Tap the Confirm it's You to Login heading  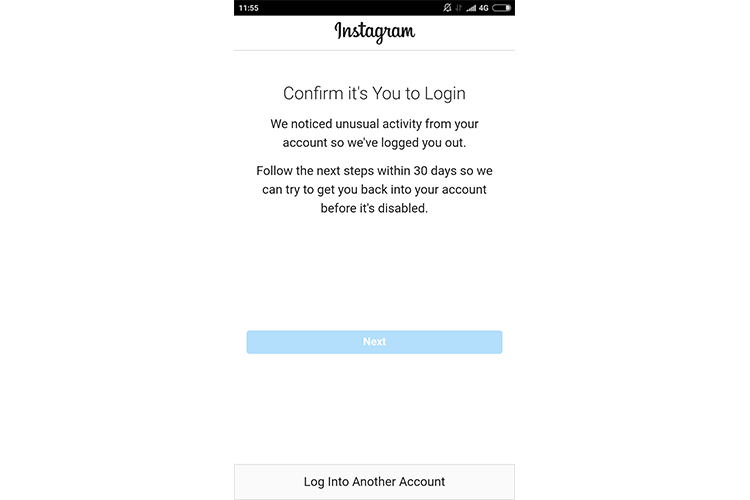coord(374,93)
